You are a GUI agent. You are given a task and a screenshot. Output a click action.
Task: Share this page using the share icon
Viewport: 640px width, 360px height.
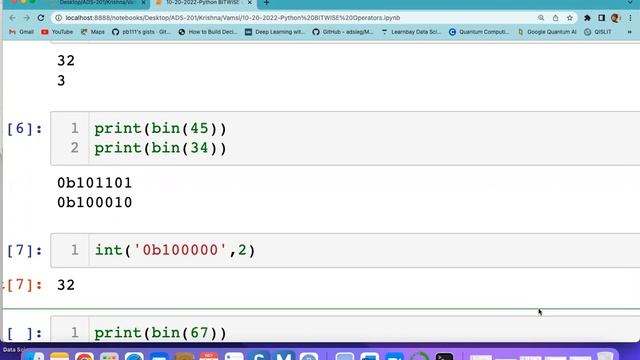[x=556, y=18]
